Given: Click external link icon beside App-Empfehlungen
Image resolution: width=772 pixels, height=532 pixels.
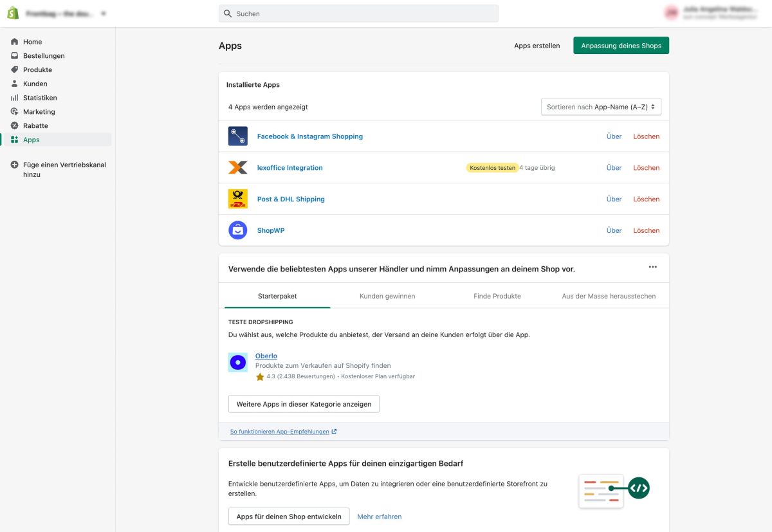Looking at the screenshot, I should 335,432.
